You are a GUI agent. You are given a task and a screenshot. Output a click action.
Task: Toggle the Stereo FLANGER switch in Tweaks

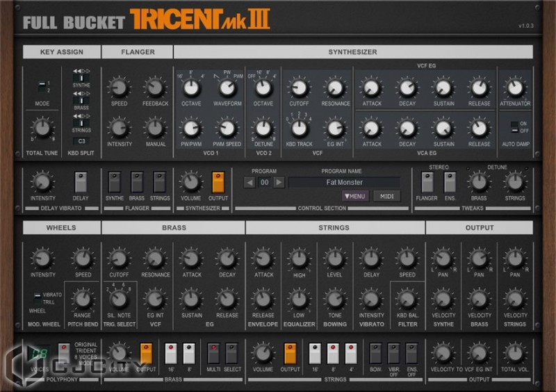click(427, 182)
